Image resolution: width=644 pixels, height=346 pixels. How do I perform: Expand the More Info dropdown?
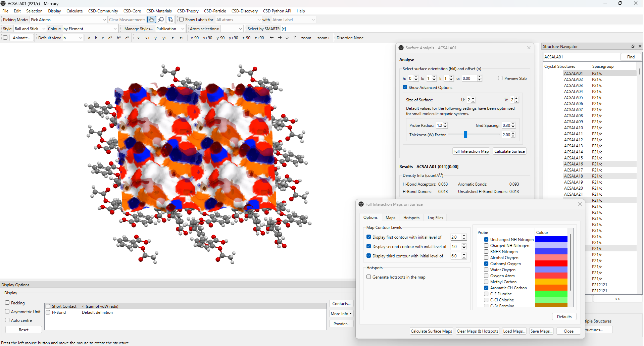341,313
